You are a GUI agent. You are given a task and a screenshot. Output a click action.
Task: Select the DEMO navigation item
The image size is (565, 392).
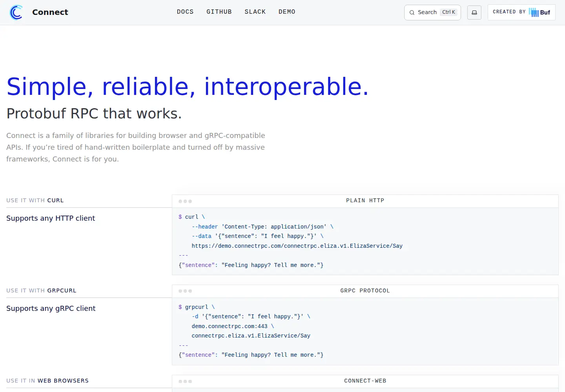click(287, 12)
